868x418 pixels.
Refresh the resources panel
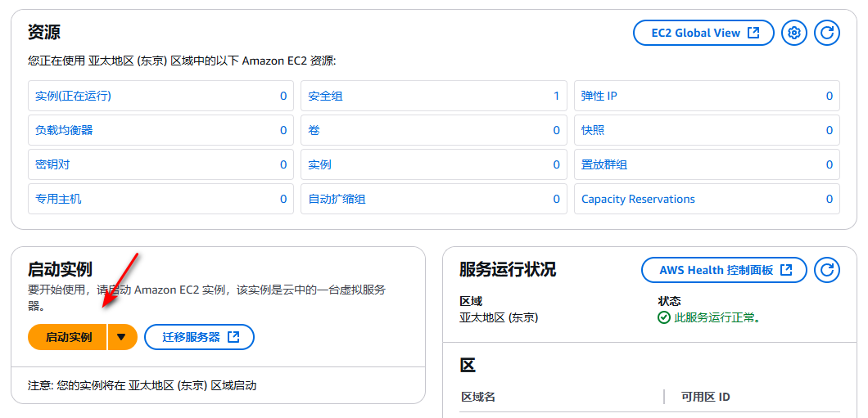click(x=827, y=33)
